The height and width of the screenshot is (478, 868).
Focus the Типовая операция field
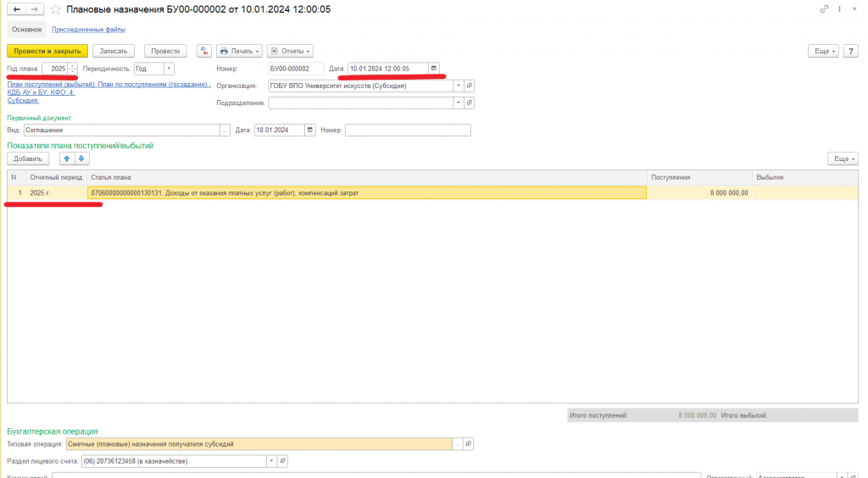click(259, 444)
